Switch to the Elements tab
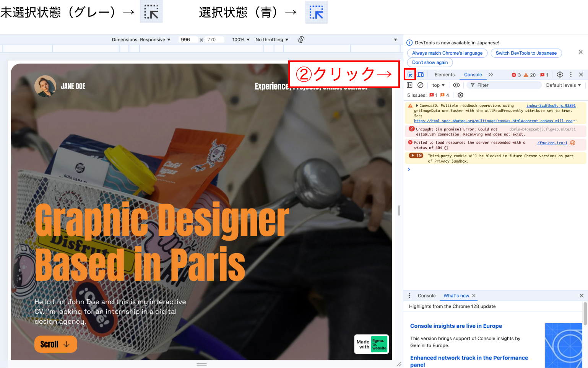This screenshot has width=588, height=368. 444,75
